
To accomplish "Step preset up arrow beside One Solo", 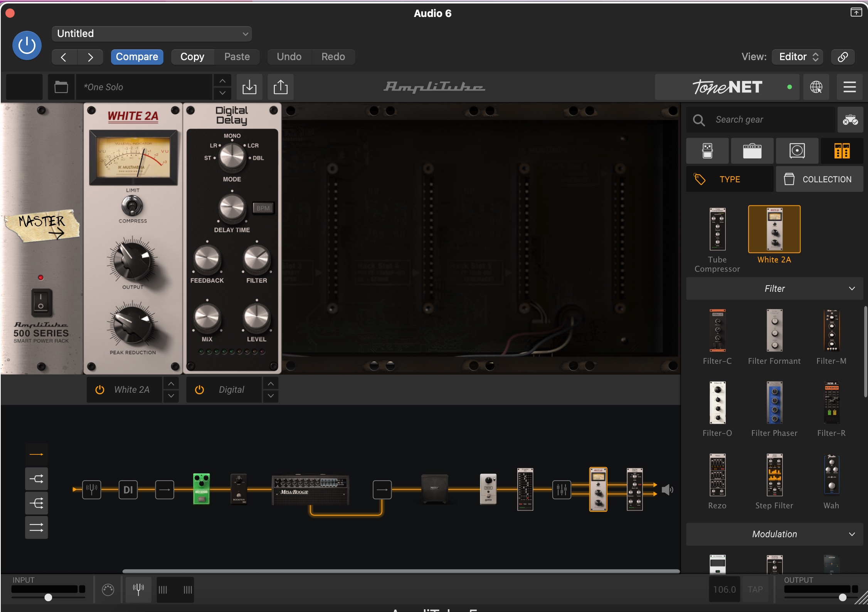I will [222, 81].
